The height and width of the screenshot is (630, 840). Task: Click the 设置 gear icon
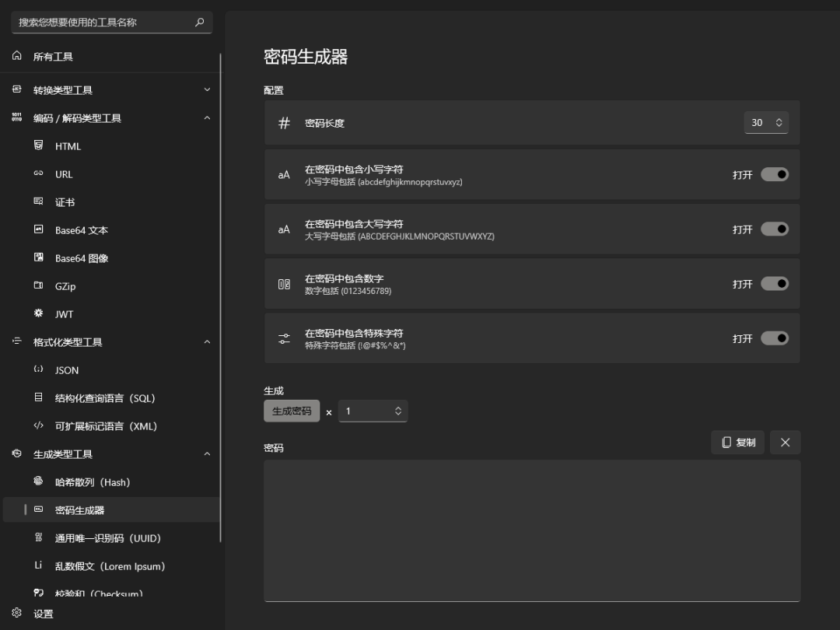(17, 613)
